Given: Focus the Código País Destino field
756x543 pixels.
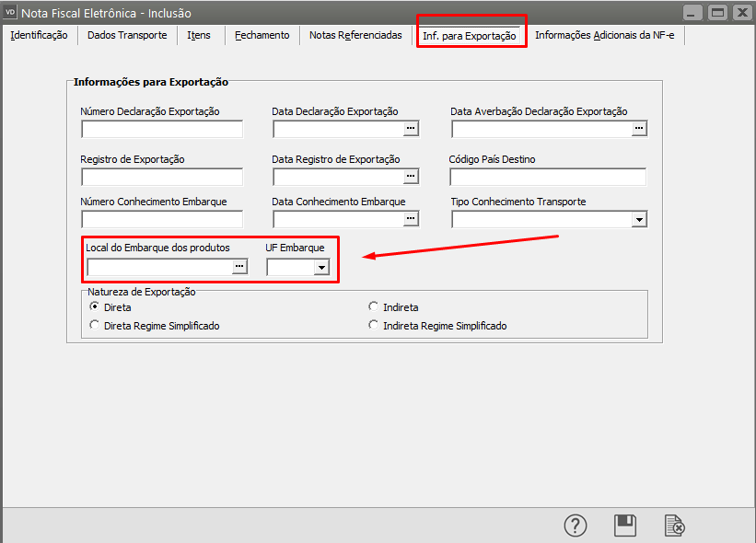Looking at the screenshot, I should tap(548, 176).
